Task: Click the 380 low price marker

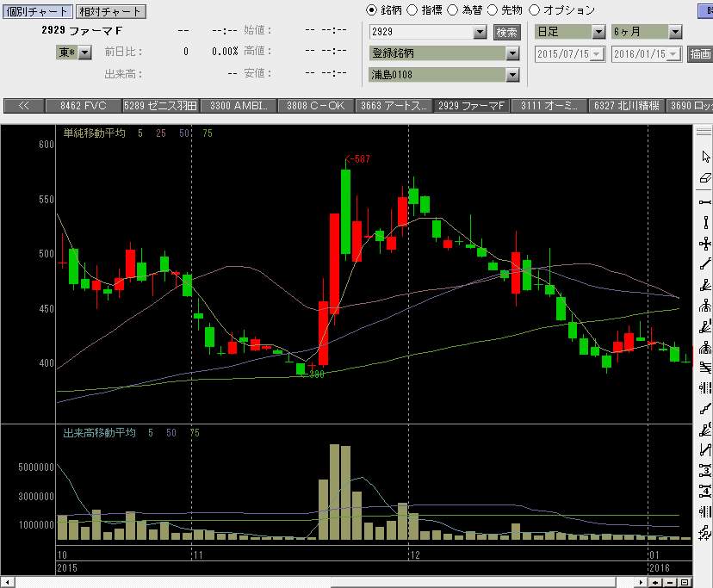Action: 313,374
